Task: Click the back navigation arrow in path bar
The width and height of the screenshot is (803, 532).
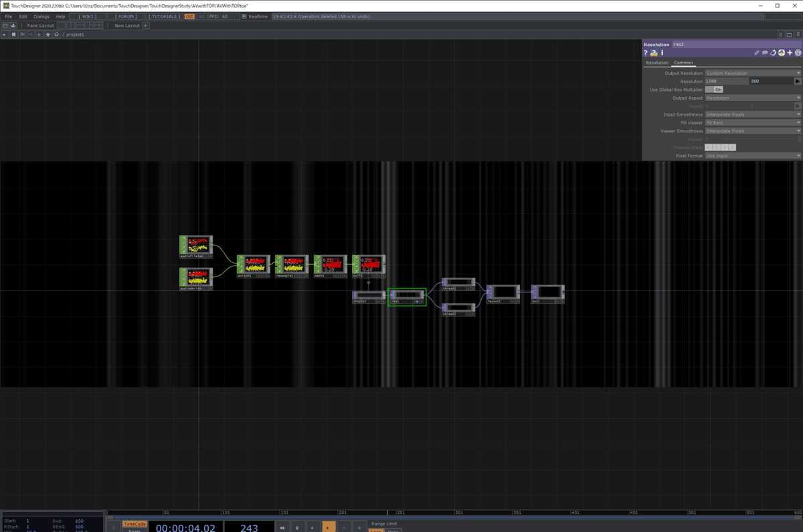Action: (22, 34)
